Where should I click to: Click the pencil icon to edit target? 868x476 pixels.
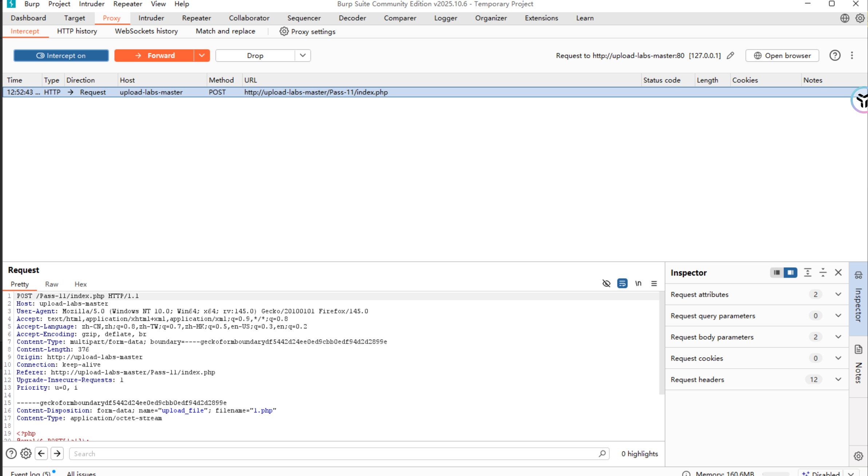tap(730, 55)
